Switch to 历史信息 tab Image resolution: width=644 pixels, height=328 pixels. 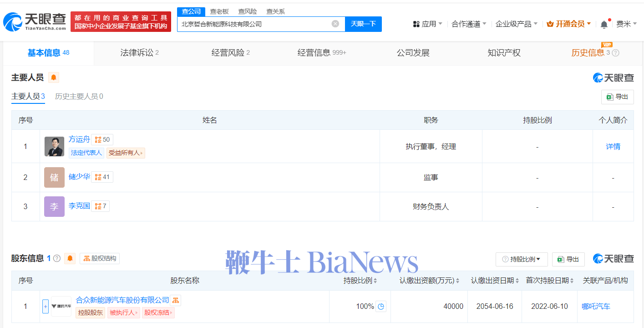[x=590, y=53]
